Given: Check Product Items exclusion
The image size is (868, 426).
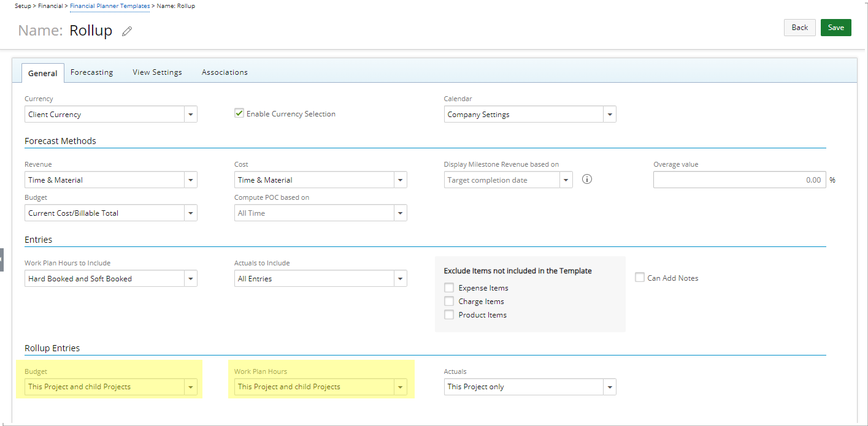Looking at the screenshot, I should tap(449, 314).
